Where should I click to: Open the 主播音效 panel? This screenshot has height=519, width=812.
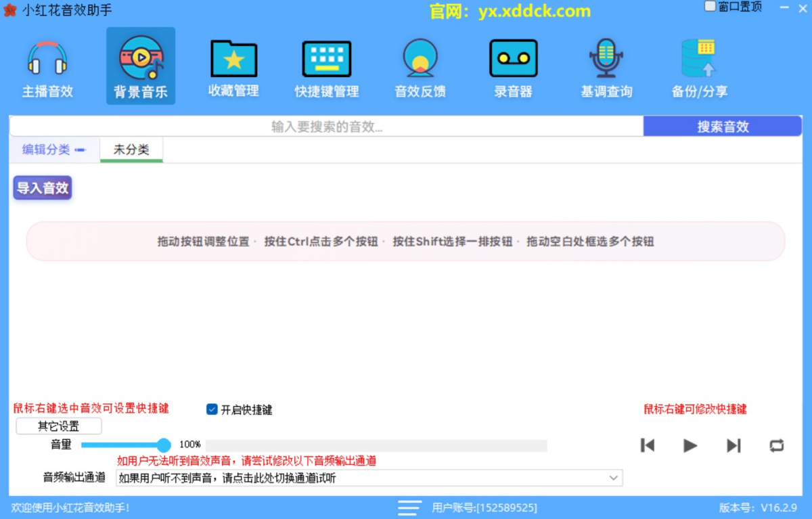47,66
